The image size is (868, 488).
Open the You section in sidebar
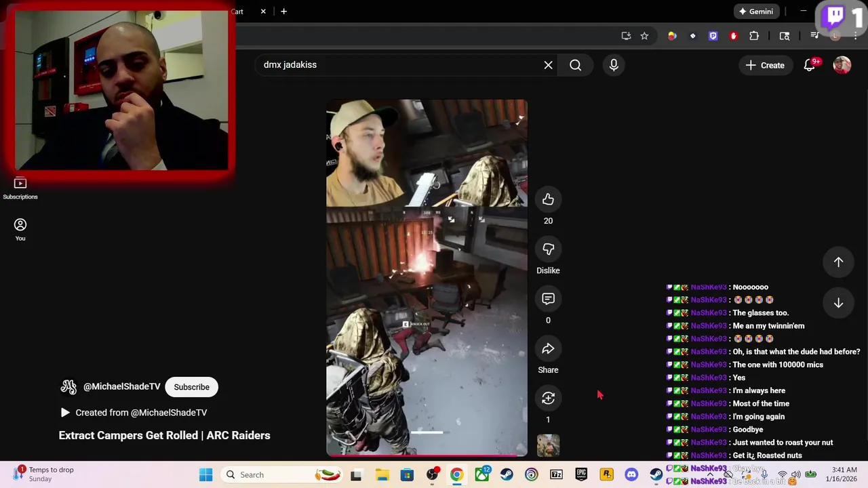pyautogui.click(x=20, y=229)
